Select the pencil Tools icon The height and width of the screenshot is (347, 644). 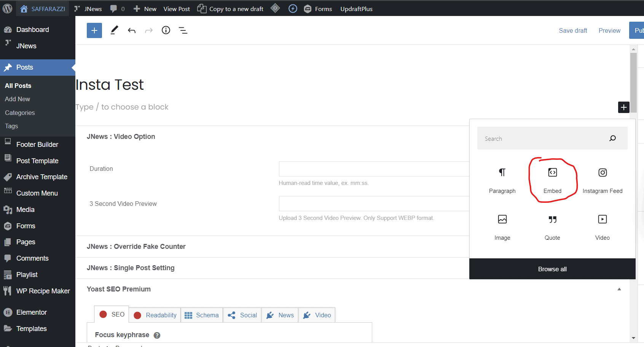(x=114, y=30)
